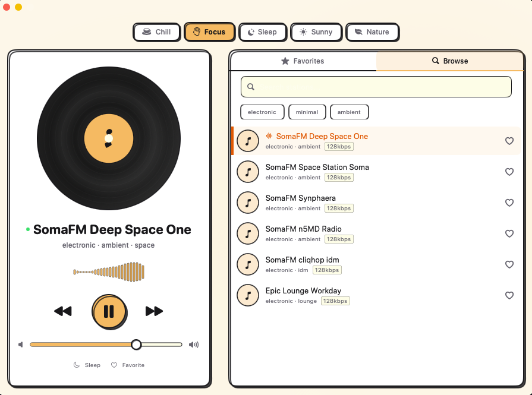This screenshot has height=395, width=532.
Task: Click the loud-volume speaker icon
Action: tap(194, 345)
